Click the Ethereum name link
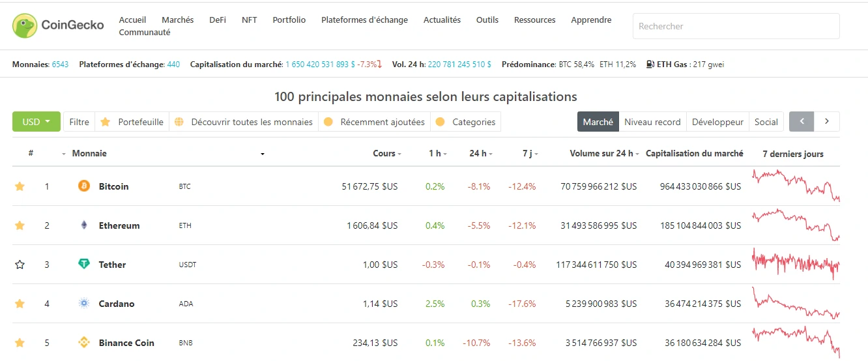This screenshot has height=361, width=868. pyautogui.click(x=119, y=225)
